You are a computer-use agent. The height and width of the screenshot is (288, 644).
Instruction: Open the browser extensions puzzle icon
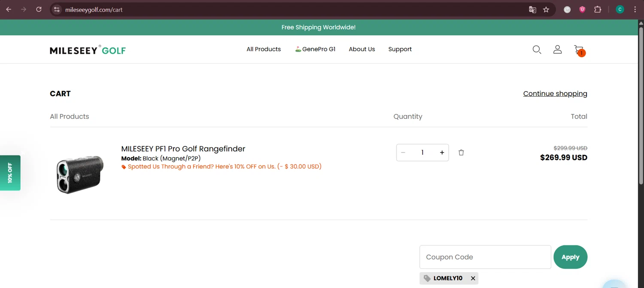(x=598, y=9)
